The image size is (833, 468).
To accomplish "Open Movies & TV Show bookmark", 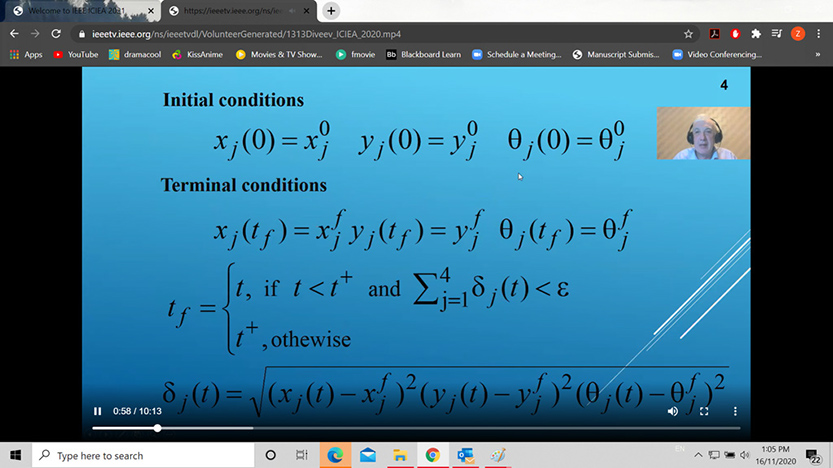I will pyautogui.click(x=279, y=55).
